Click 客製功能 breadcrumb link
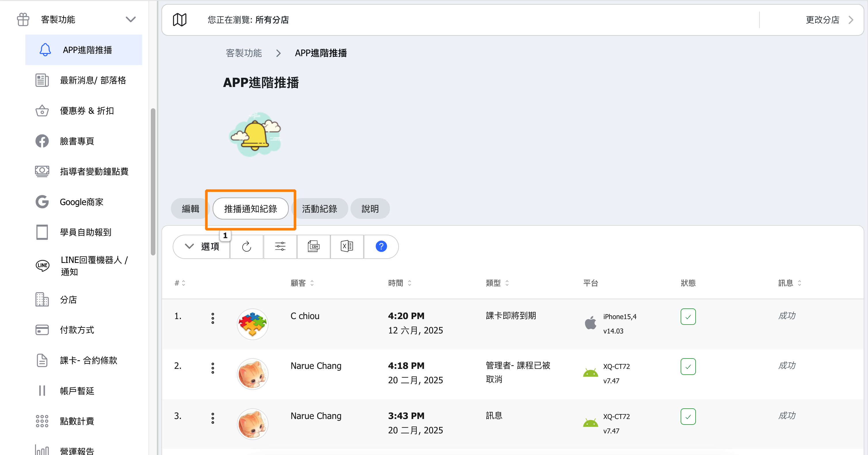Screen dimensions: 868x455 [x=243, y=53]
